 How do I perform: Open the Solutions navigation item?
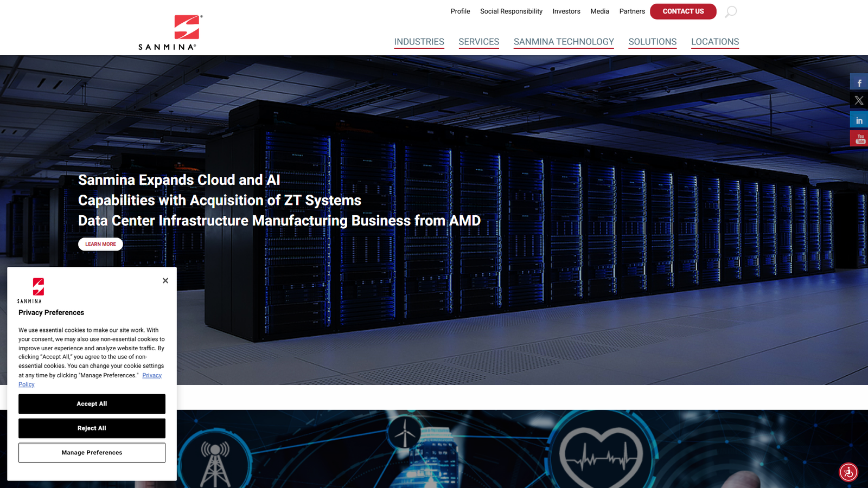[x=652, y=42]
